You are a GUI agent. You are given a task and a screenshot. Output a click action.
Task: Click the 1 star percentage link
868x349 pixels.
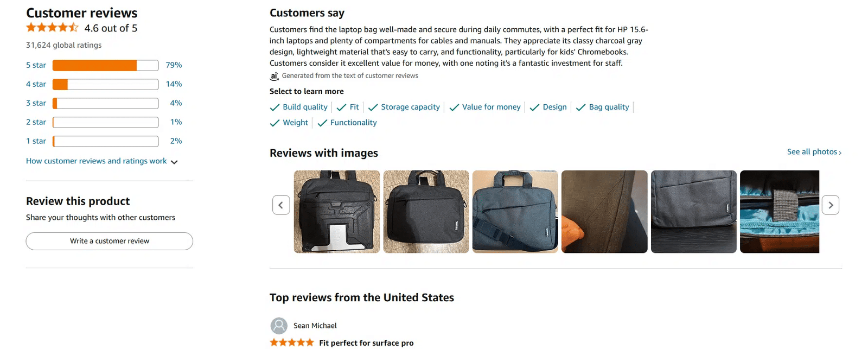(176, 141)
